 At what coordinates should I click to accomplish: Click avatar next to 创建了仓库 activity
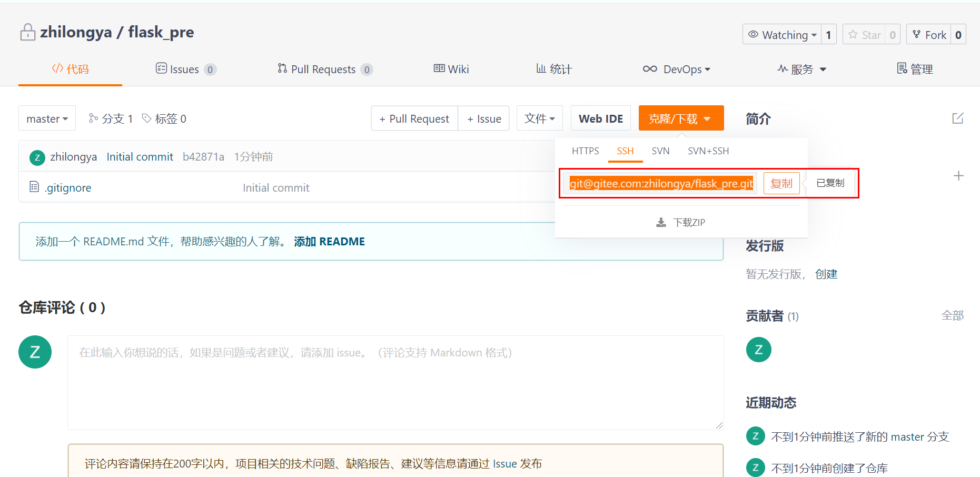coord(756,467)
